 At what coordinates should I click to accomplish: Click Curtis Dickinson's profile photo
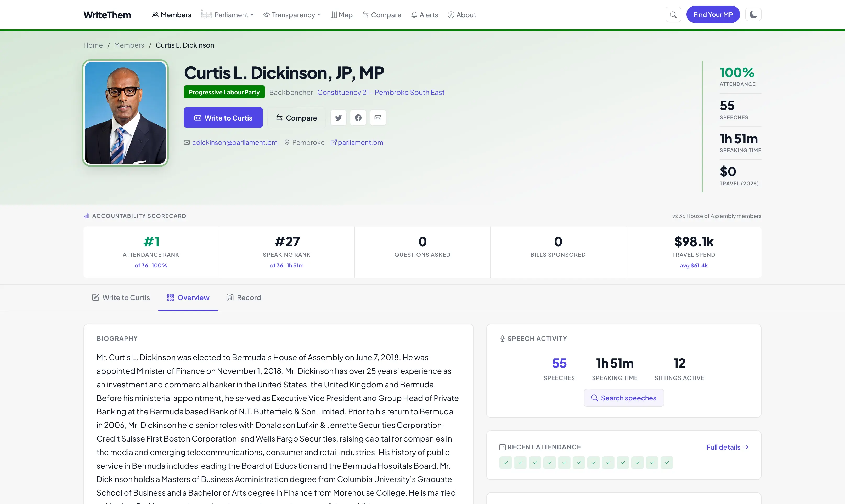click(x=125, y=113)
